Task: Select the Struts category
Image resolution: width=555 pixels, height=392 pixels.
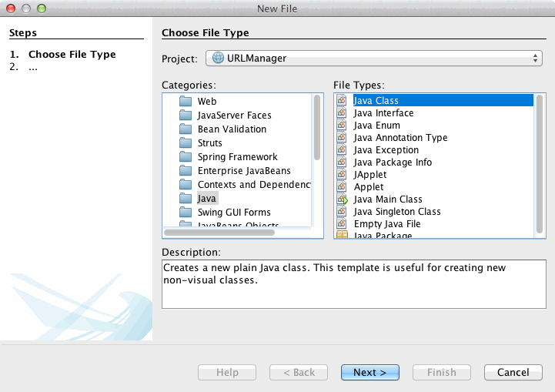Action: click(x=209, y=143)
